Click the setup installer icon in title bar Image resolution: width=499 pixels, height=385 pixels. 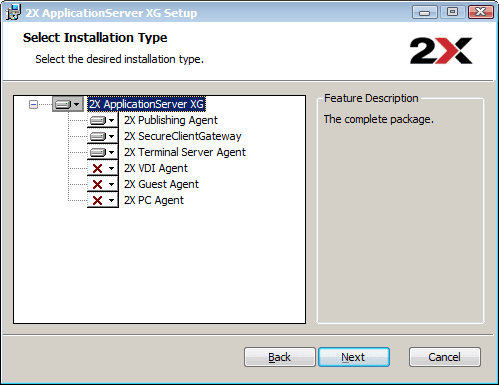[x=13, y=12]
